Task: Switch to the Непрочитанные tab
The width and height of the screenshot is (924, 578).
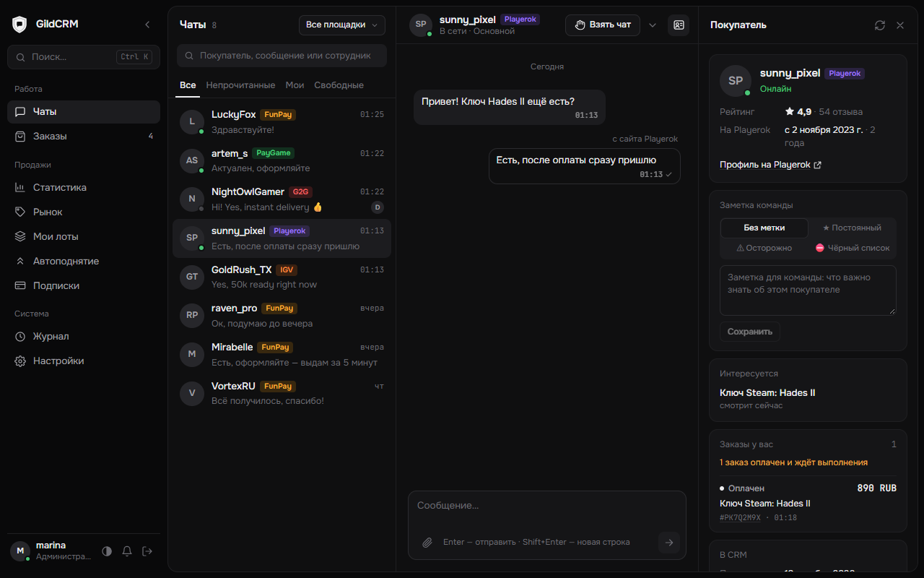Action: (240, 85)
